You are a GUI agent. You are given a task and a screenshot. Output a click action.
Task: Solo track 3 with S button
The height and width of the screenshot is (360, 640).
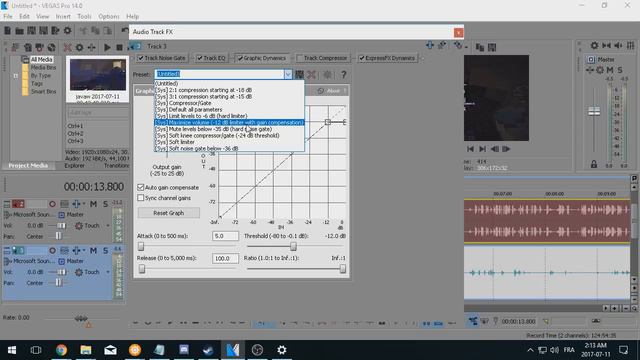click(105, 250)
